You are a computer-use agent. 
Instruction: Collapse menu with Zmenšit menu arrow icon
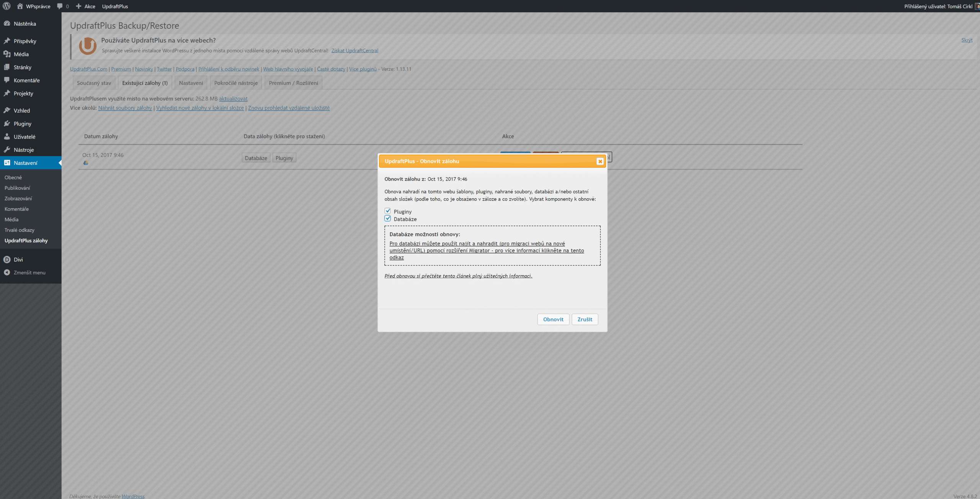click(x=7, y=272)
